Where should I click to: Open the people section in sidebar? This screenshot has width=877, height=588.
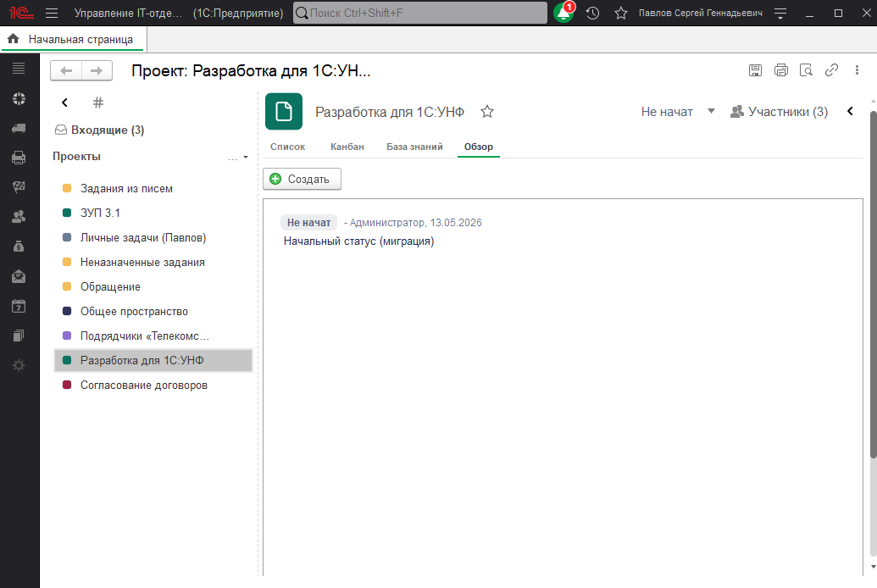pos(19,217)
